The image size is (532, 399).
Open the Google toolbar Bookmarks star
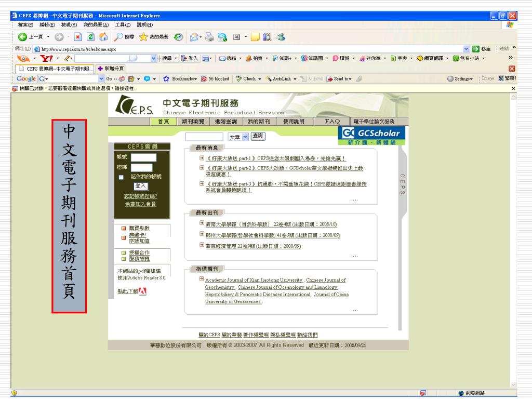click(x=166, y=79)
